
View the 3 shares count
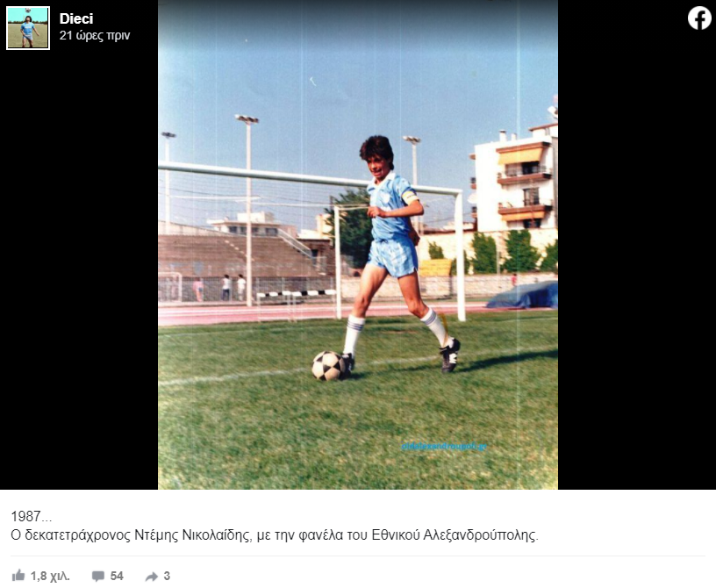click(x=167, y=576)
